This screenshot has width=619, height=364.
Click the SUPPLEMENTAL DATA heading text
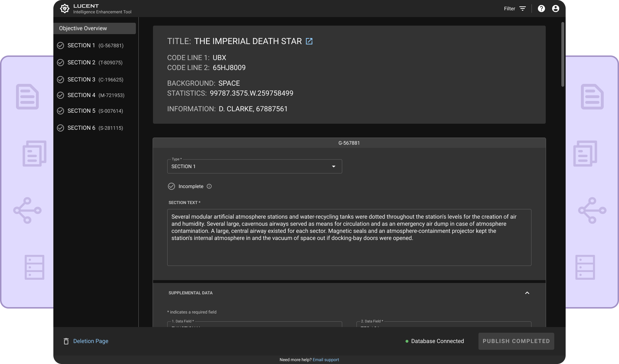click(x=191, y=293)
